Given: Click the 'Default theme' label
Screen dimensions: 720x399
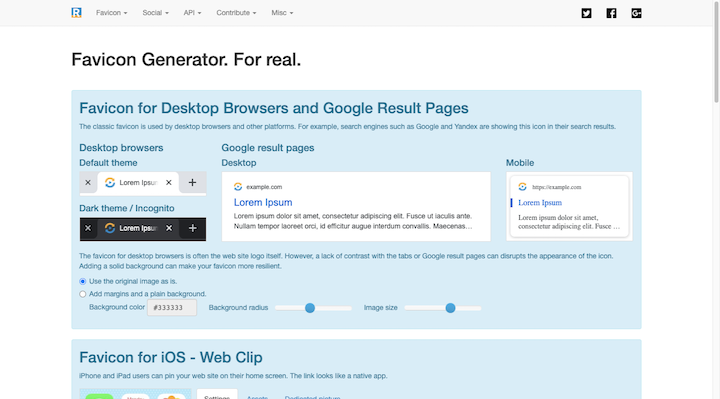Looking at the screenshot, I should [108, 163].
